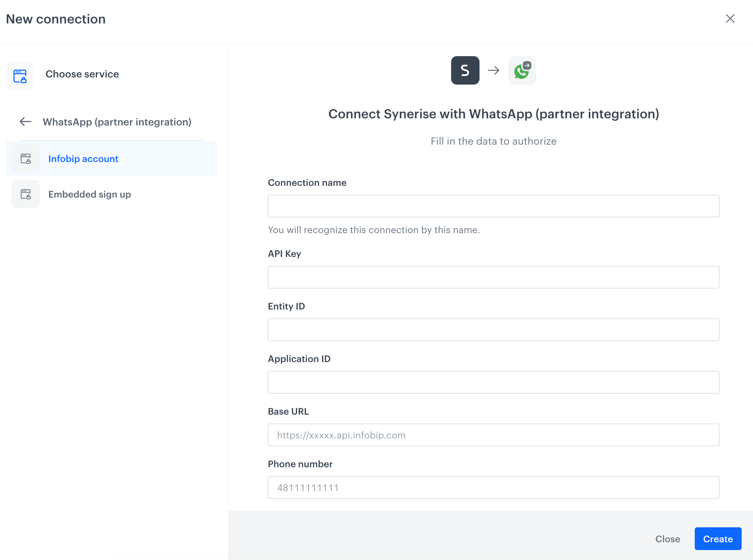Focus the Connection name field

pos(493,206)
